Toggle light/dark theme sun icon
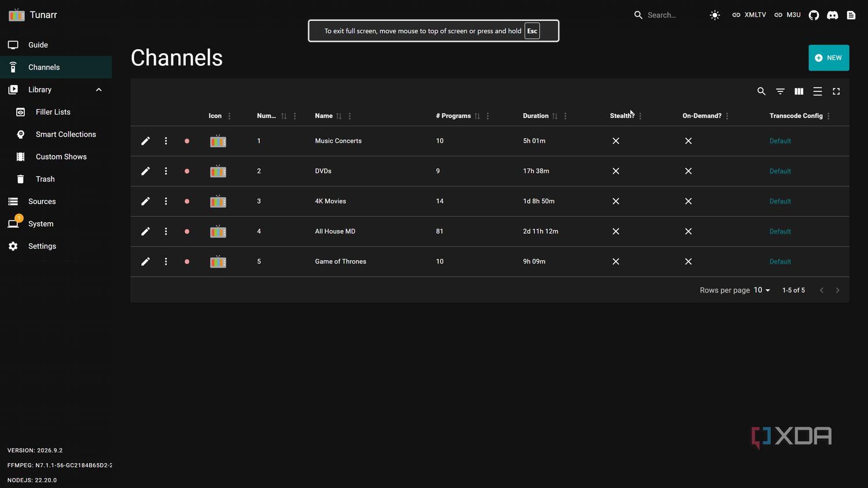Screen dimensions: 868x488 [715, 15]
